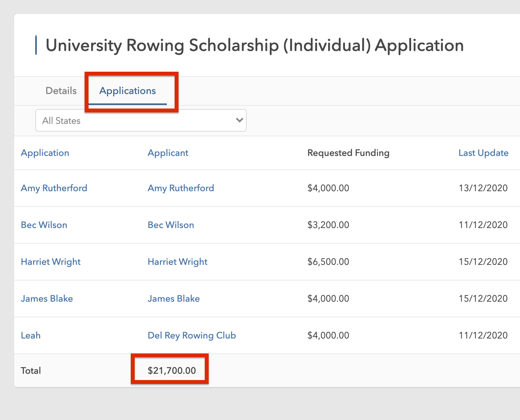Open Bec Wilson application link
520x420 pixels.
pos(44,225)
